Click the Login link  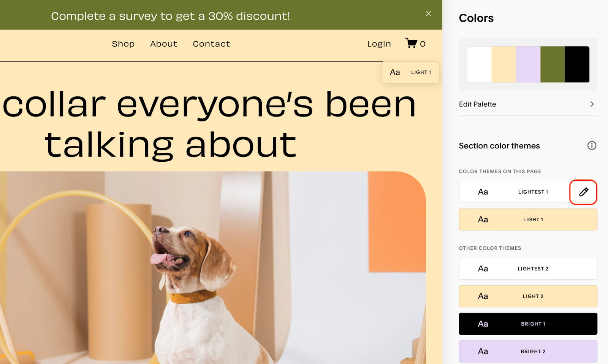(x=379, y=44)
